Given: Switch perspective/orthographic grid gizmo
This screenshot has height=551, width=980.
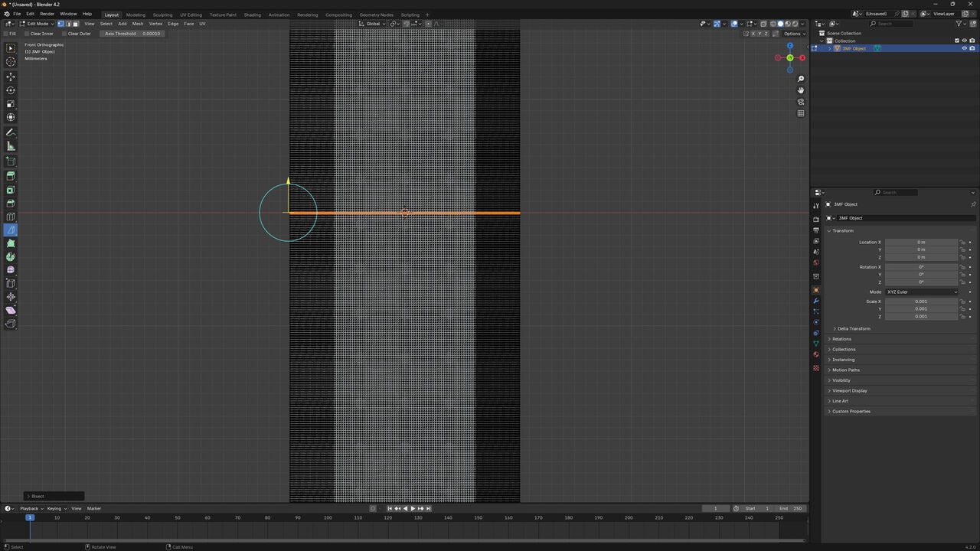Looking at the screenshot, I should 801,113.
